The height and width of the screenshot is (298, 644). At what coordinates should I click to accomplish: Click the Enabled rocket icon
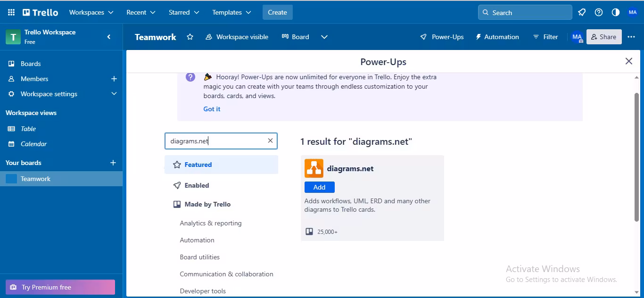(177, 185)
